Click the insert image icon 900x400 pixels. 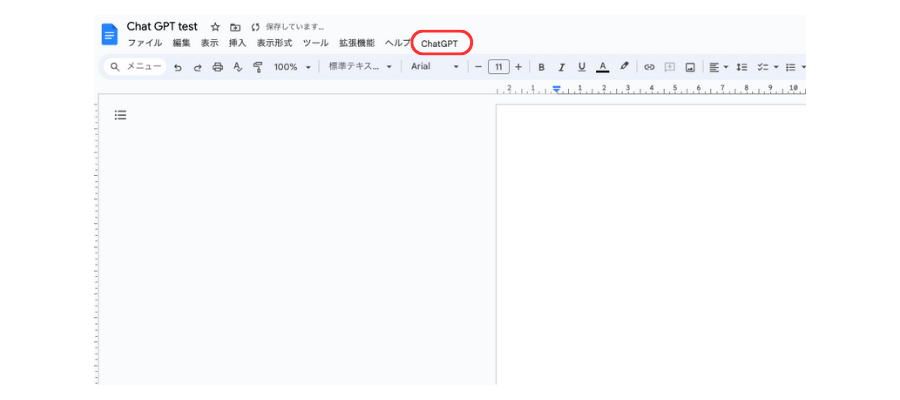tap(690, 67)
